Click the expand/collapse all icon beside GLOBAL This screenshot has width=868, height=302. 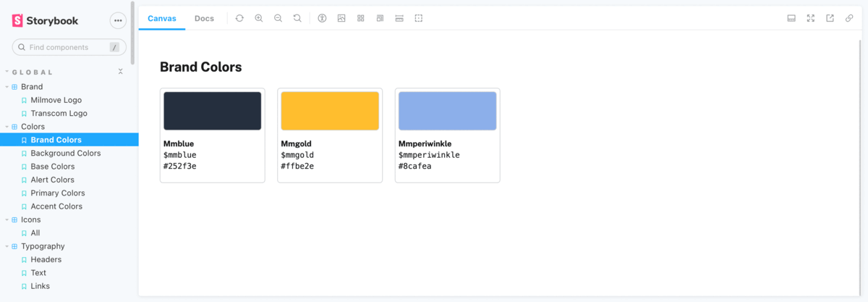[x=121, y=72]
